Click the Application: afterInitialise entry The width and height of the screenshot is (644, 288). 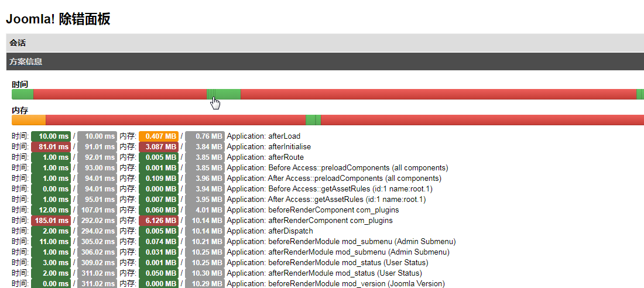coord(269,147)
